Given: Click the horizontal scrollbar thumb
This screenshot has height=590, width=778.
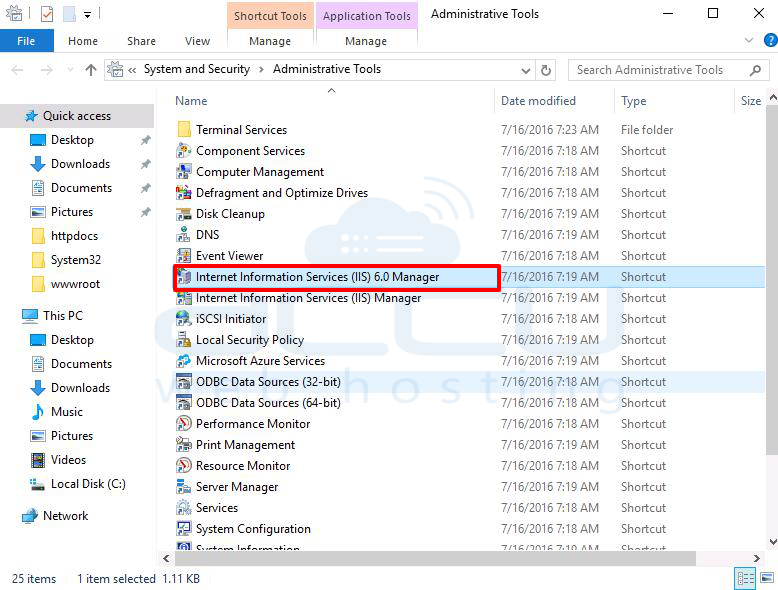Looking at the screenshot, I should [x=435, y=558].
